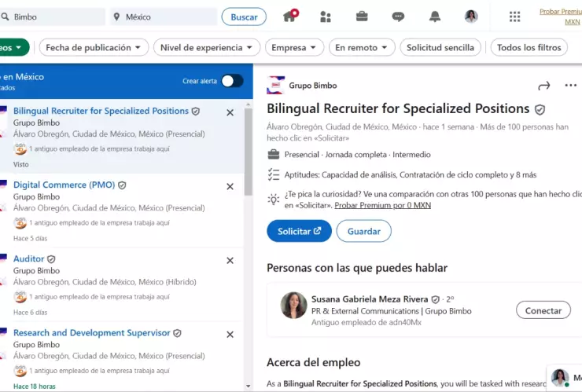Open the Jobs briefcase icon
The width and height of the screenshot is (582, 392).
[362, 16]
